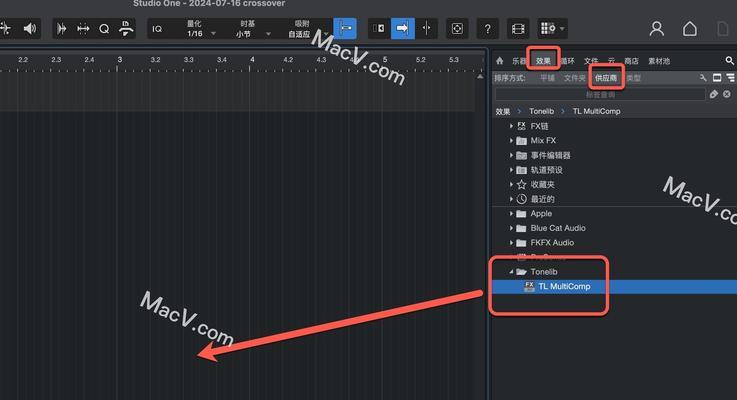Expand the Blue Cat Audio folder
Viewport: 737px width, 400px height.
pyautogui.click(x=511, y=228)
